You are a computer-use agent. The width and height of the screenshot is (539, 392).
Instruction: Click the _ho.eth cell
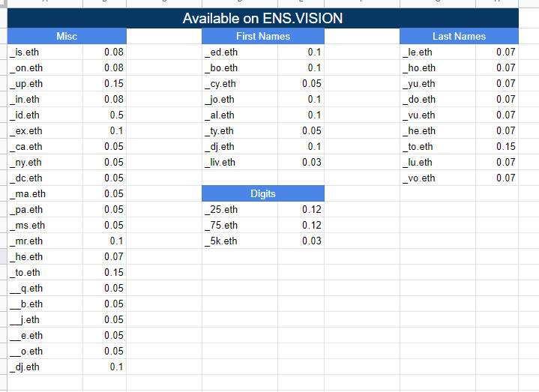tap(438, 67)
